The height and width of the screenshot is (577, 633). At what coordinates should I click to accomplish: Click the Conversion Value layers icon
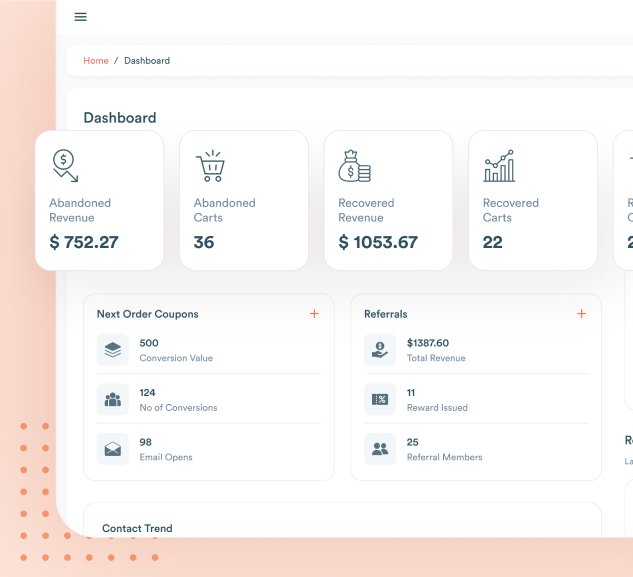click(x=113, y=350)
